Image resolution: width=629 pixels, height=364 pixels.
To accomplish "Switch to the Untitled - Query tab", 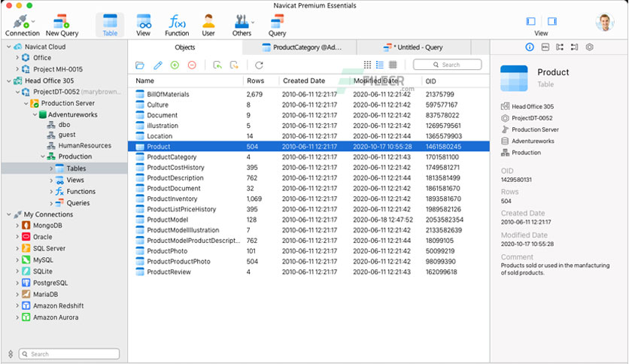I will pos(413,47).
